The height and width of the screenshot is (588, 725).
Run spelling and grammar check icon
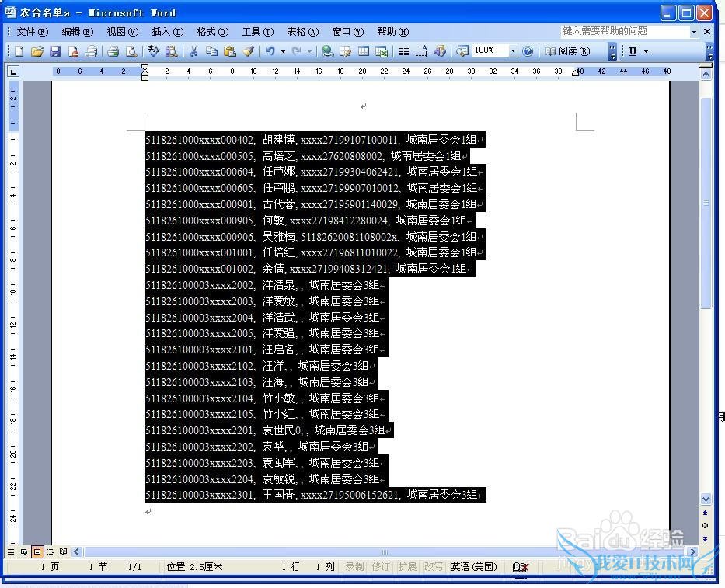click(x=153, y=51)
